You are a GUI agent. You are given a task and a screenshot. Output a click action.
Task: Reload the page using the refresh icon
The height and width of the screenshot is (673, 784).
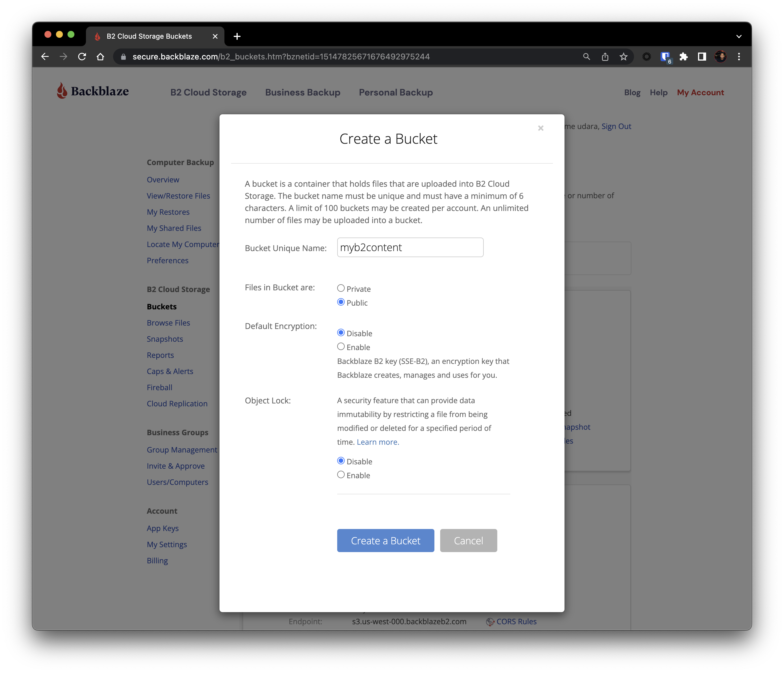[x=82, y=56]
